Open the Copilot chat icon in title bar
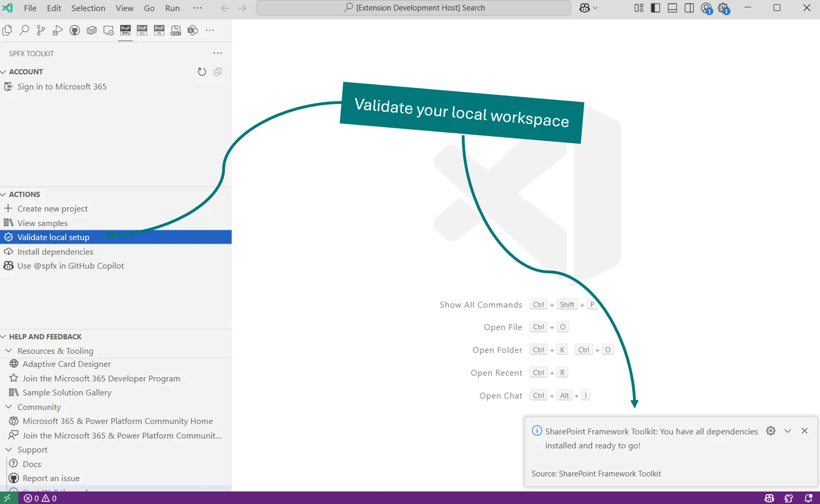Viewport: 820px width, 504px height. 584,8
